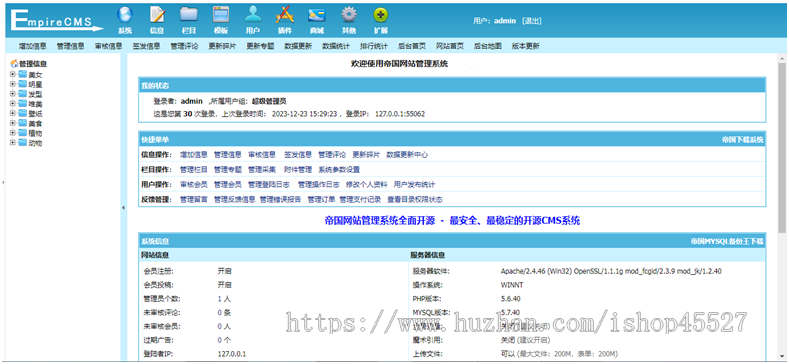Open 管理会员 in quick menu
The width and height of the screenshot is (789, 364).
click(228, 184)
